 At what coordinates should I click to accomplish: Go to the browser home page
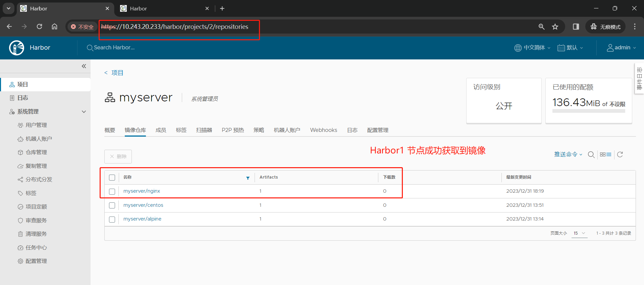(x=54, y=27)
